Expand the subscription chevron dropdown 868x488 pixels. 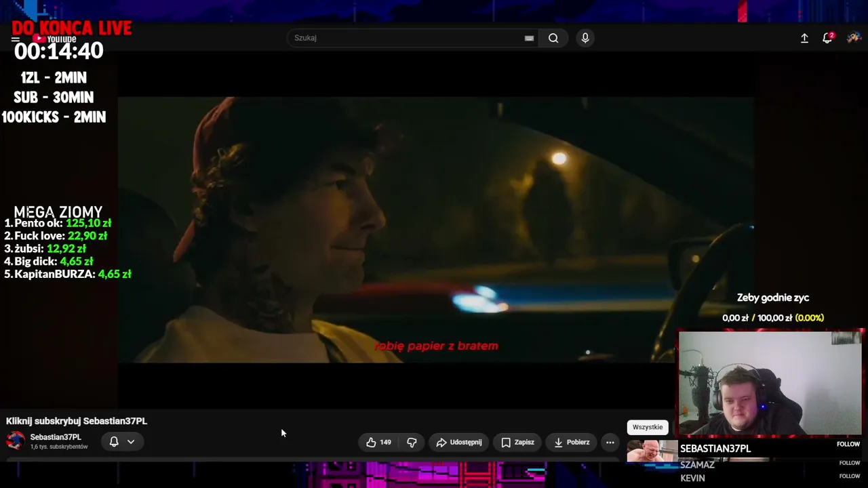(x=131, y=442)
